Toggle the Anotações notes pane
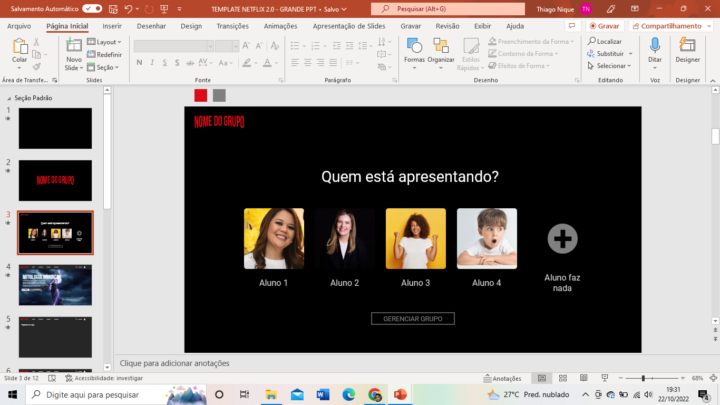This screenshot has width=720, height=405. pos(502,379)
